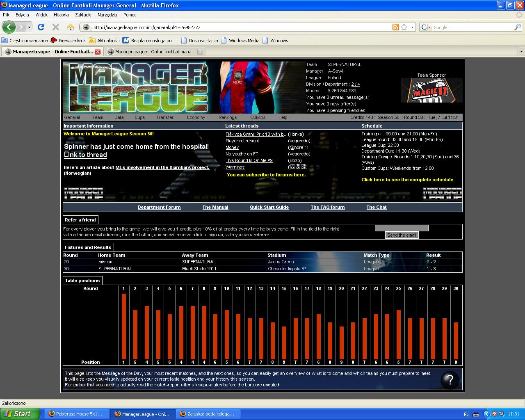
Task: Close the active ManagerLeague tab
Action: [98, 52]
